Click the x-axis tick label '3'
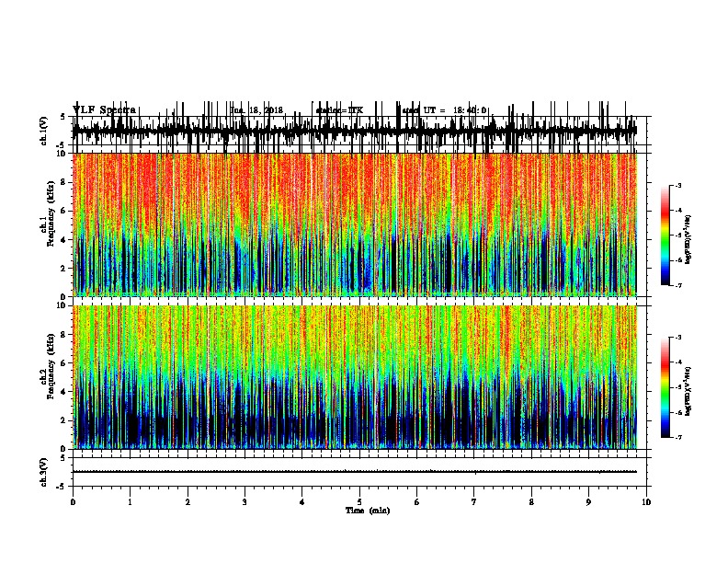The height and width of the screenshot is (563, 728). [x=245, y=502]
